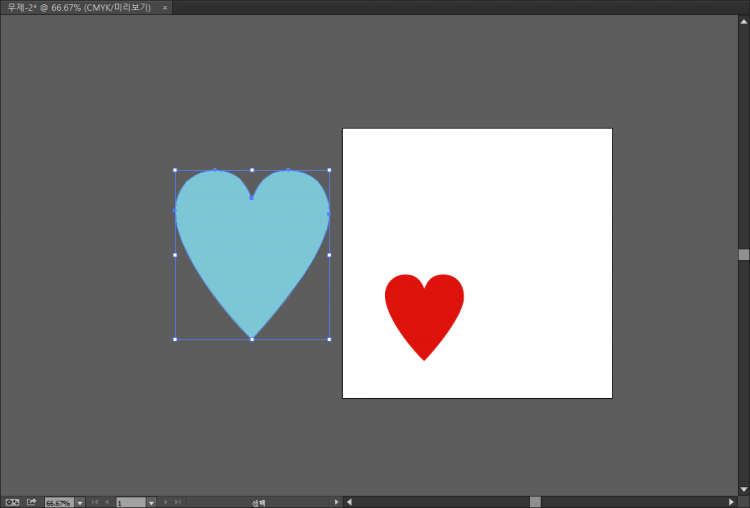Switch to the 무제-2 document tab
This screenshot has height=508, width=750.
click(80, 7)
